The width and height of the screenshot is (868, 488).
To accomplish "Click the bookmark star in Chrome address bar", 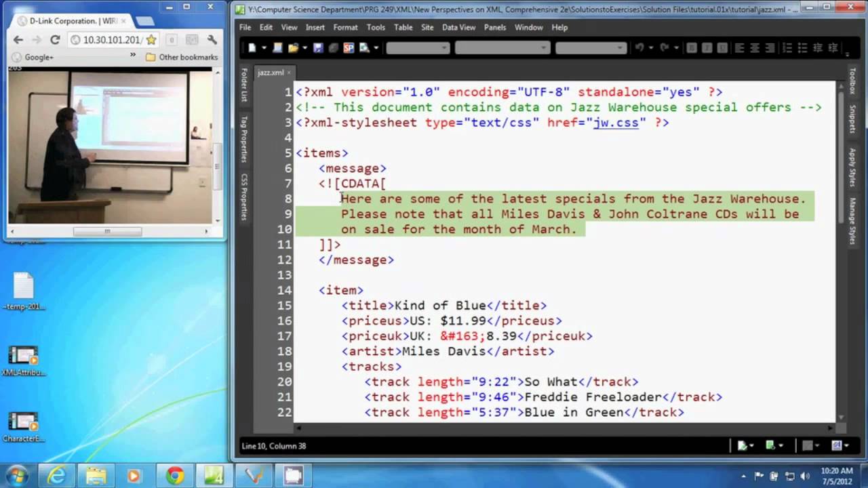I will pos(151,40).
